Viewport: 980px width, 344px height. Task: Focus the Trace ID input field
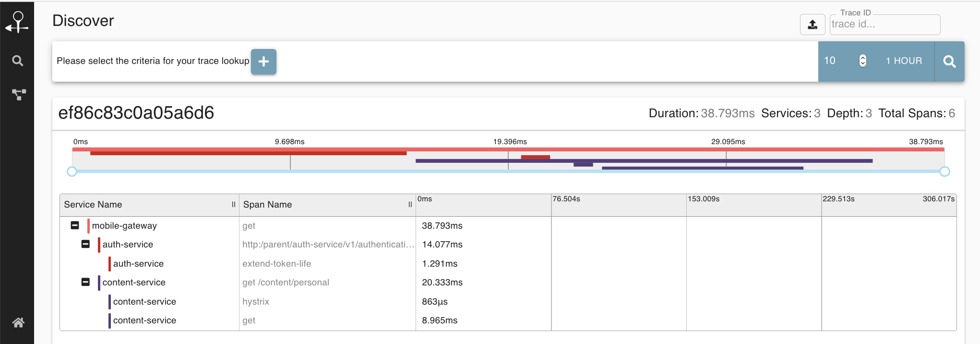click(x=884, y=25)
